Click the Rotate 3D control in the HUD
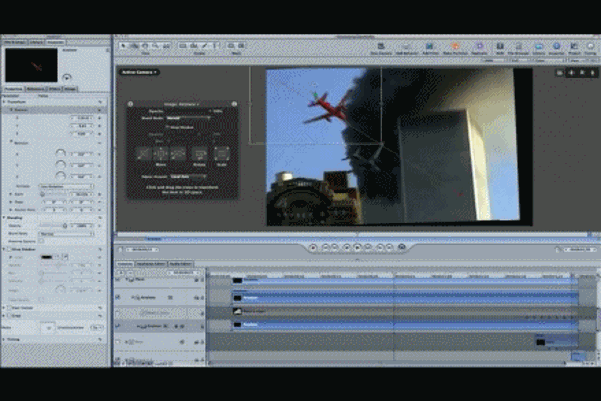The image size is (601, 401). 201,152
